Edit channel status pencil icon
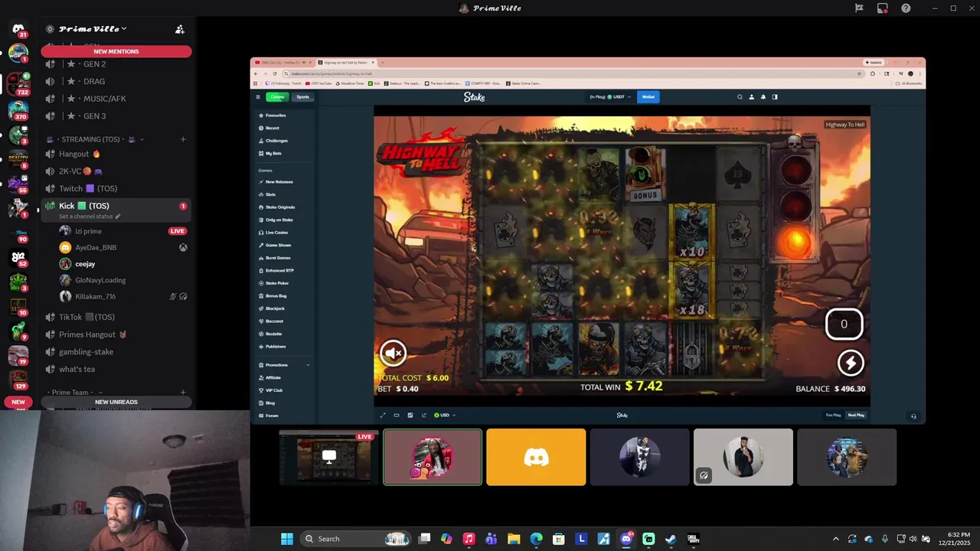 (117, 217)
